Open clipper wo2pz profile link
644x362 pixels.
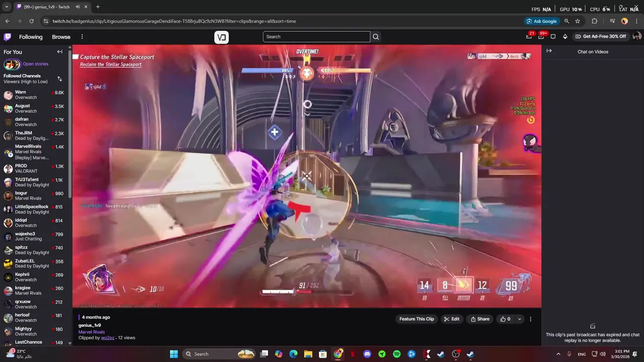[x=108, y=338]
